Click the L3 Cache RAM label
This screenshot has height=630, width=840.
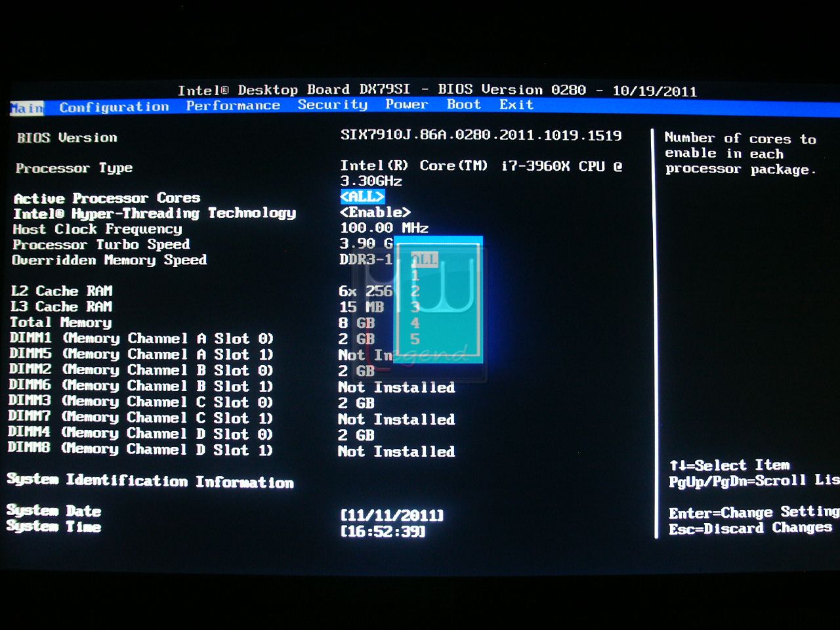coord(61,306)
